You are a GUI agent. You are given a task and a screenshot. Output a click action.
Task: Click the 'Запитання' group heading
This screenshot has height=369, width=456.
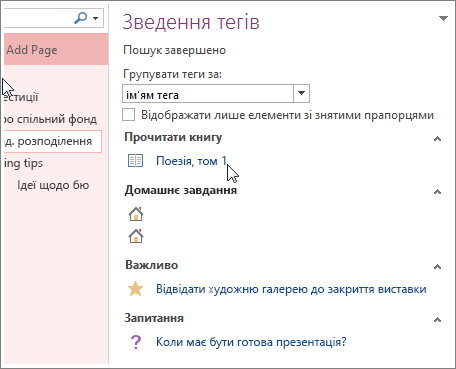tap(154, 318)
